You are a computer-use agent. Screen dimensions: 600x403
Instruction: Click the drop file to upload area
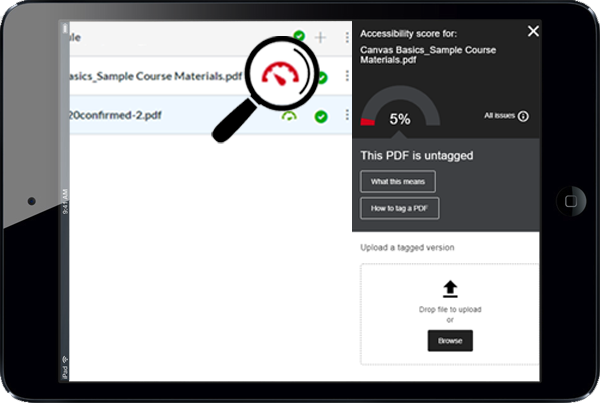coord(450,314)
